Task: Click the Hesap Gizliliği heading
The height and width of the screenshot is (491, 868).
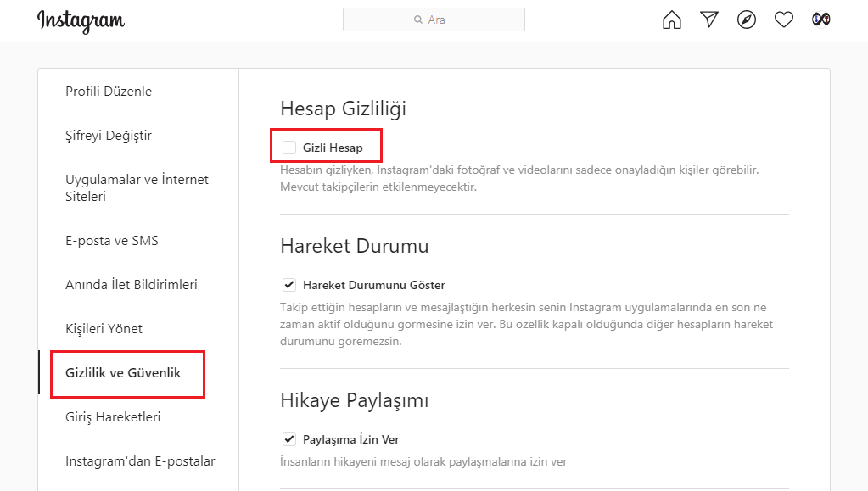Action: [x=344, y=109]
